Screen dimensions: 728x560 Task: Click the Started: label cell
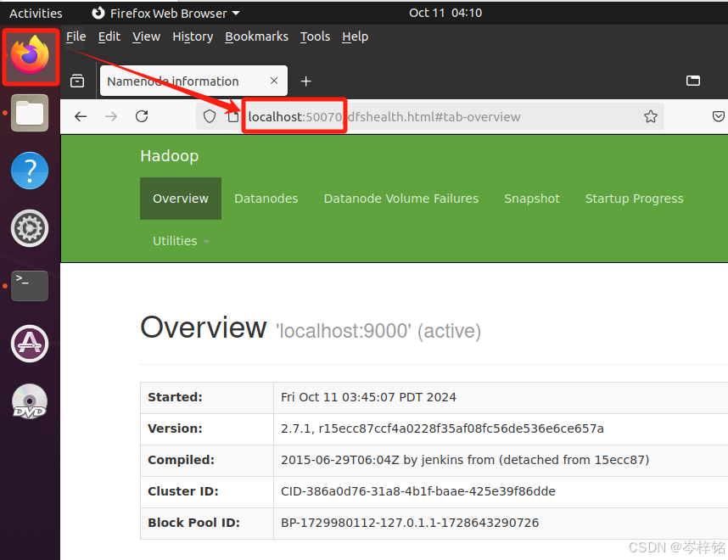[207, 398]
